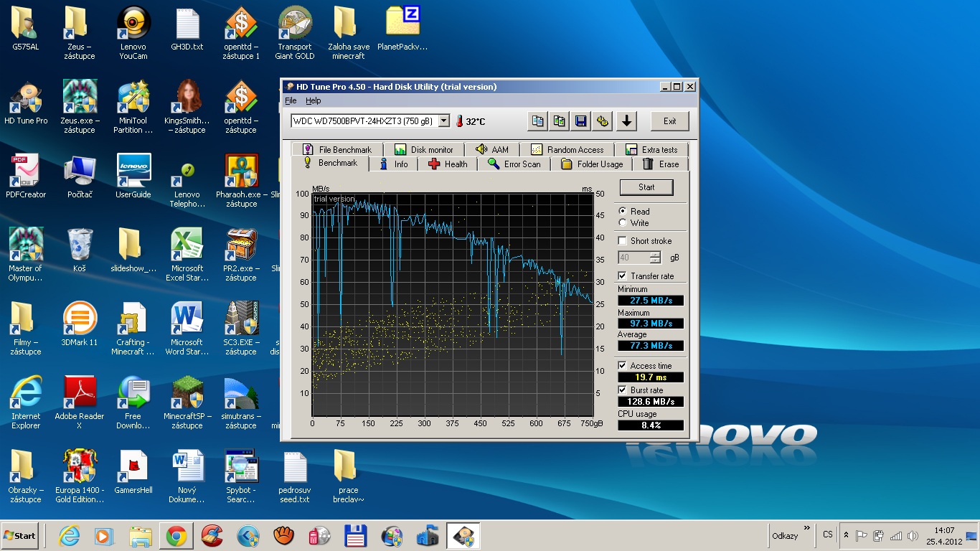Click the copy text to clipboard icon
This screenshot has width=980, height=551.
pos(537,121)
